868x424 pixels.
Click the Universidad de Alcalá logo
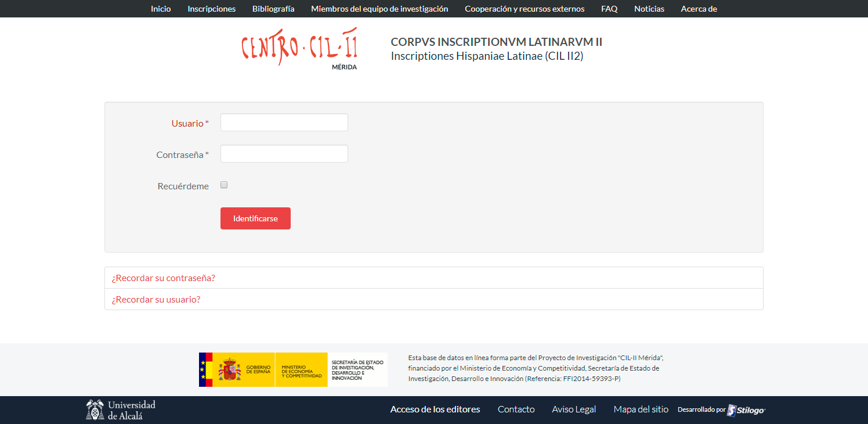coord(121,409)
